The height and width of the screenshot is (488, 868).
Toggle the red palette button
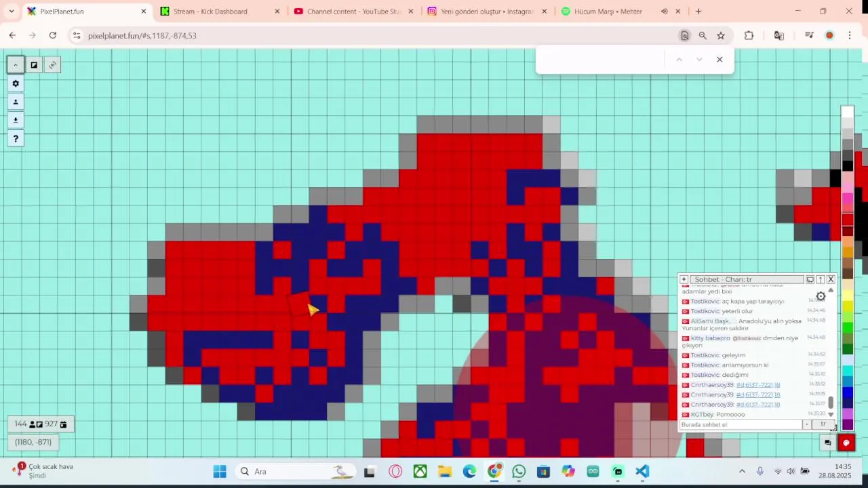pos(846,443)
